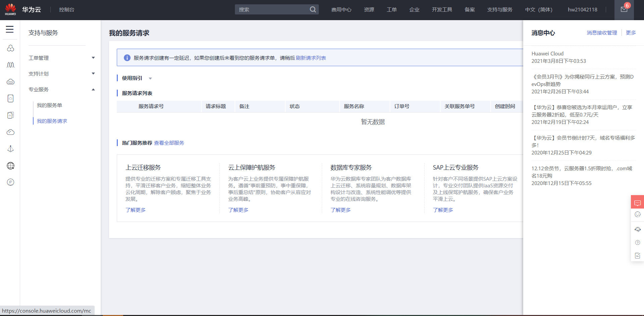This screenshot has height=316, width=644.
Task: Expand the 使用指引 dropdown arrow
Action: 150,78
